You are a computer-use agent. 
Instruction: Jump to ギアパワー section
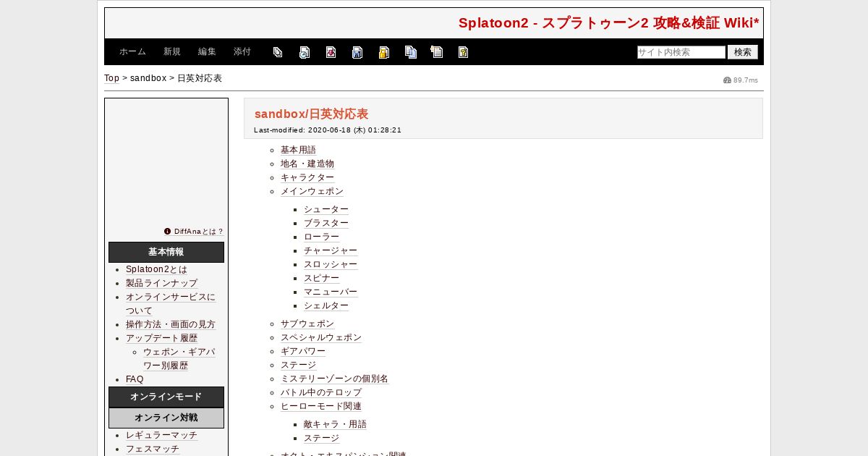(x=303, y=351)
